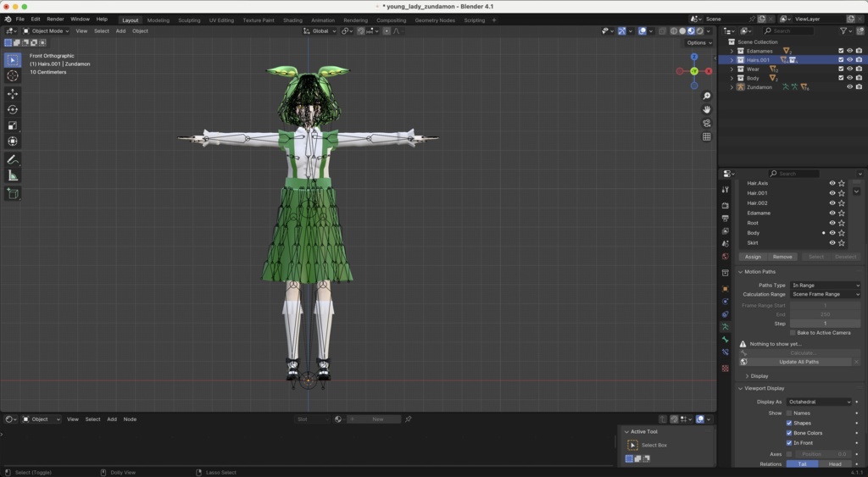868x477 pixels.
Task: Uncheck the Bone Colors checkbox
Action: pyautogui.click(x=789, y=433)
